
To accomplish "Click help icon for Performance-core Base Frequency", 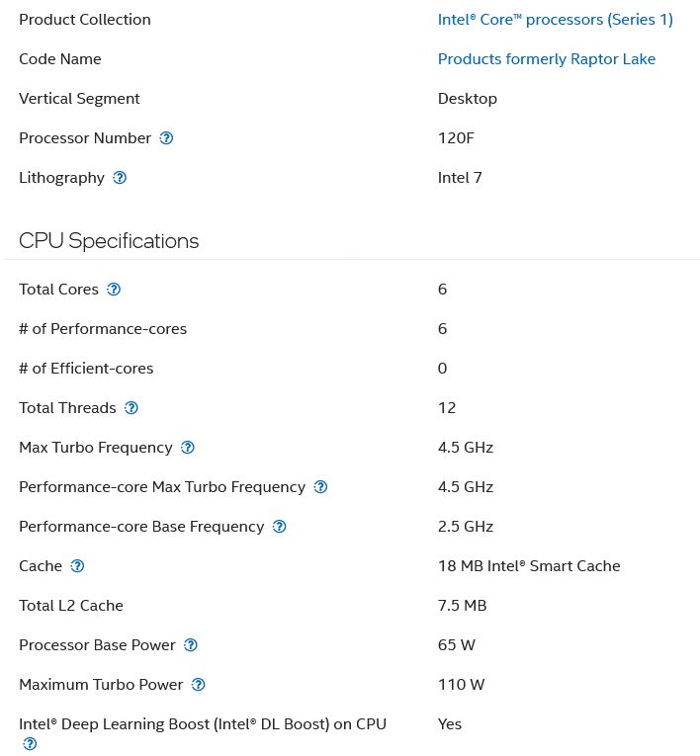I will tap(280, 527).
